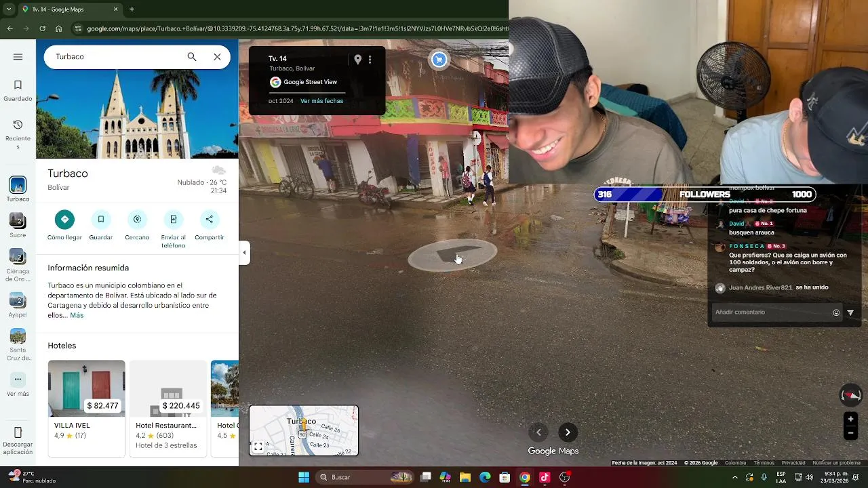Click Colombia footer link

click(736, 463)
